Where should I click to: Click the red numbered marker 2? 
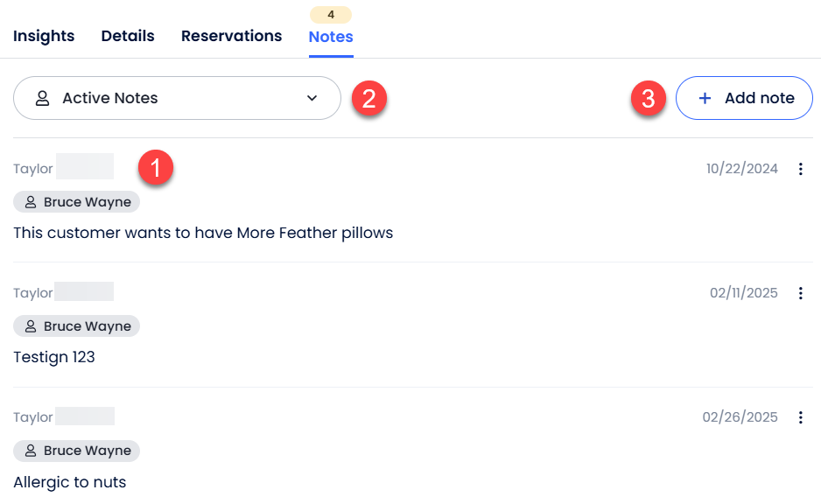click(369, 98)
